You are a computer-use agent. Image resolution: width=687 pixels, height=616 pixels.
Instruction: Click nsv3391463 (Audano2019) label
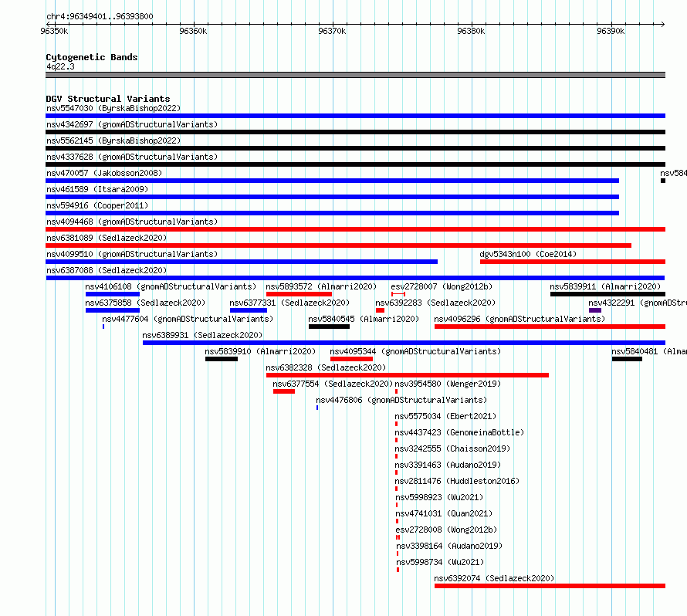coord(448,465)
